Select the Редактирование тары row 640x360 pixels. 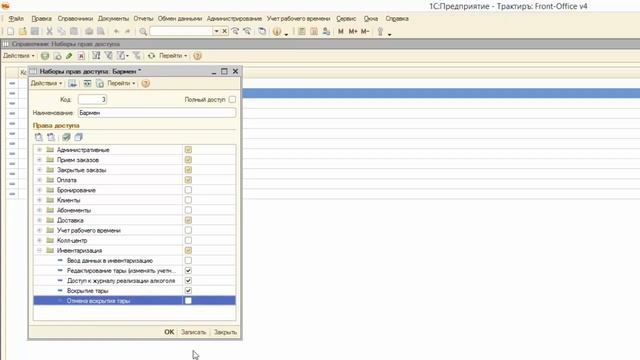coord(134,271)
